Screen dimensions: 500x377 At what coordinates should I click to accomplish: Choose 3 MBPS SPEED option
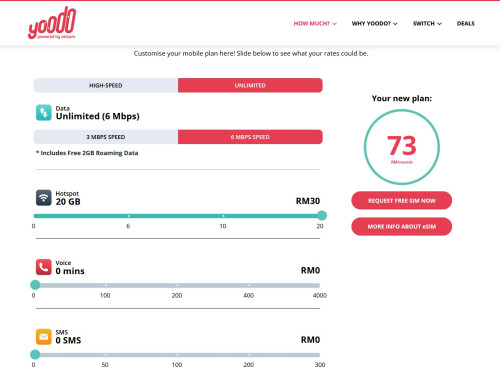click(106, 137)
